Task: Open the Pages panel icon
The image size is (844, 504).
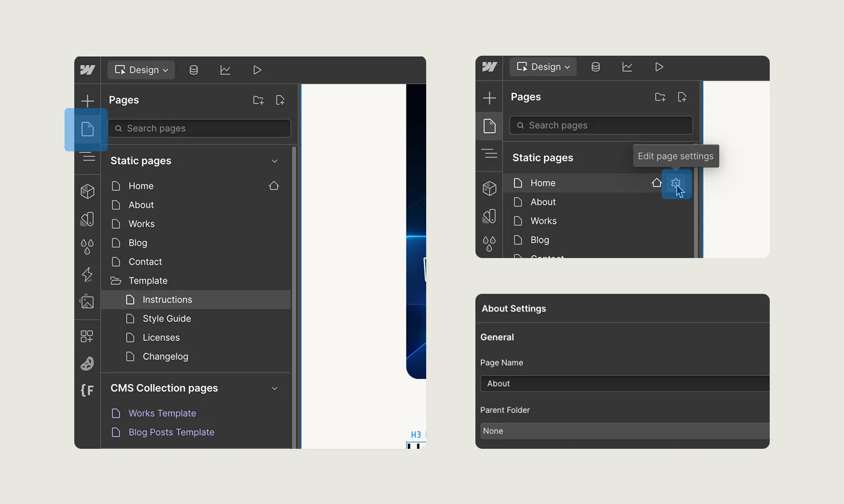Action: 87,129
